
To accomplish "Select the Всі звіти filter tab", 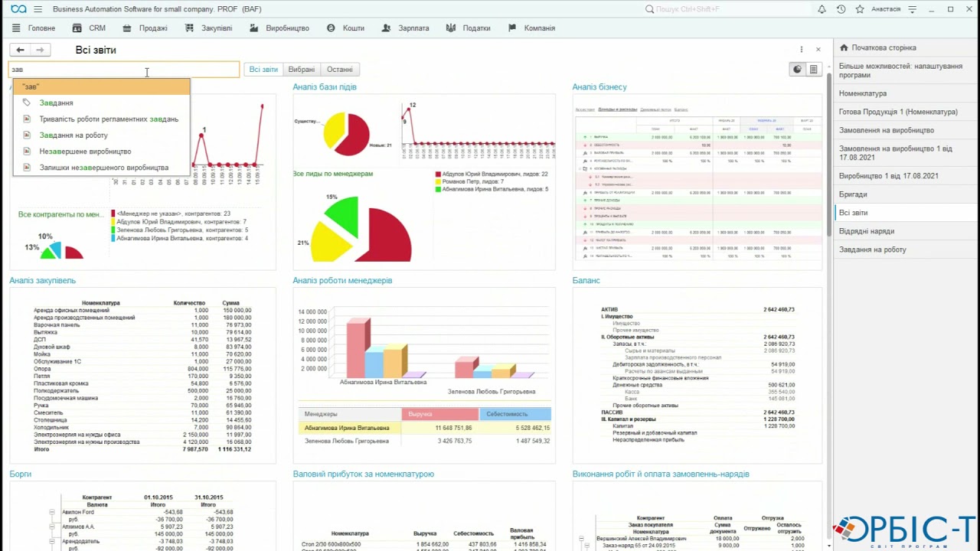I will 263,69.
